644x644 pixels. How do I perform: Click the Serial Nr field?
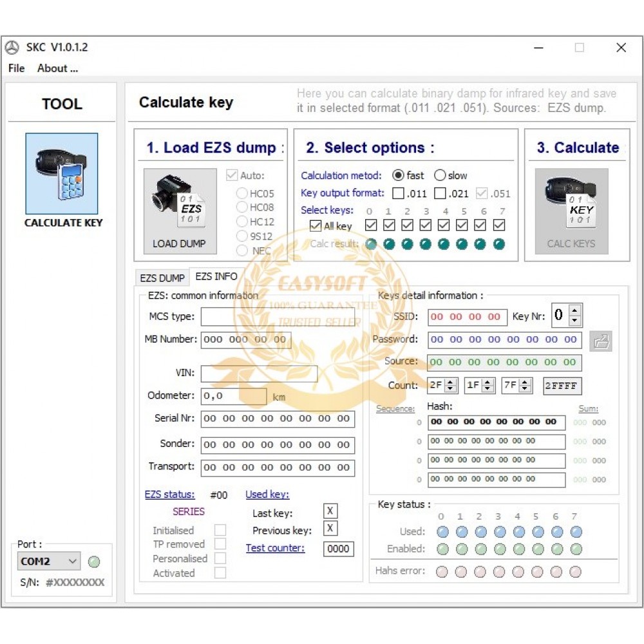(x=278, y=419)
